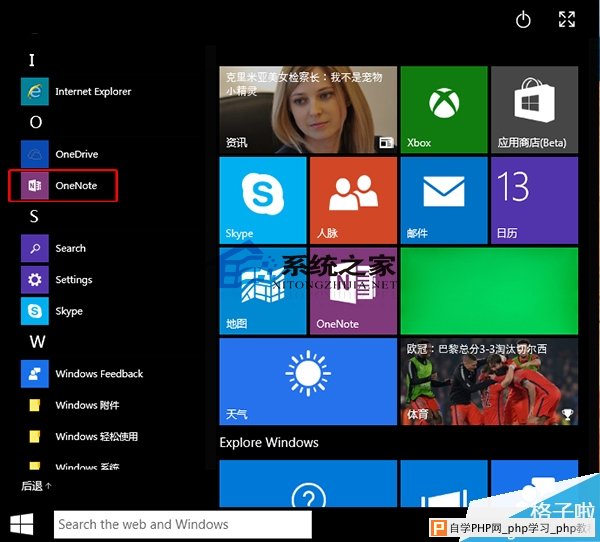Open the Skype live tile
The height and width of the screenshot is (542, 600).
coord(263,201)
